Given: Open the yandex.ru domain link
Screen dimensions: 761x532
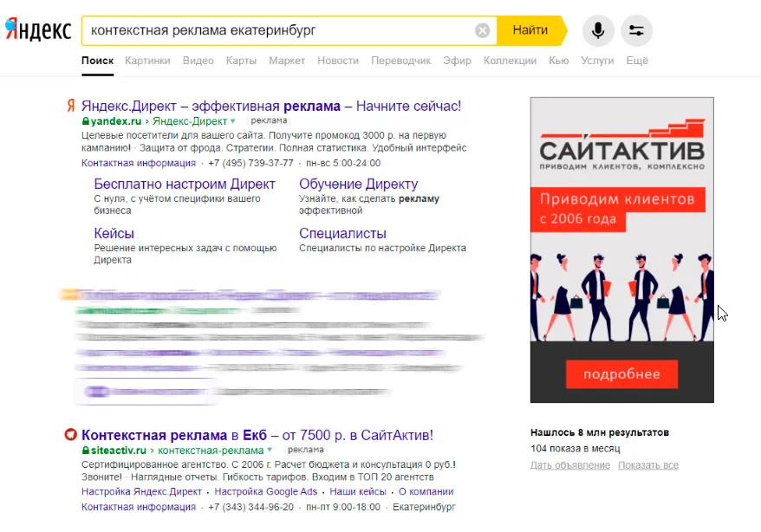Looking at the screenshot, I should point(116,120).
